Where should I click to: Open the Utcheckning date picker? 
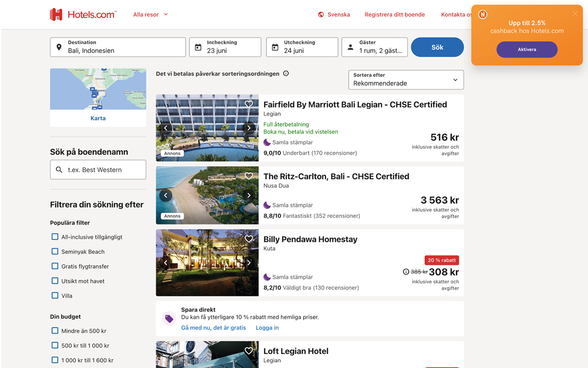(302, 47)
